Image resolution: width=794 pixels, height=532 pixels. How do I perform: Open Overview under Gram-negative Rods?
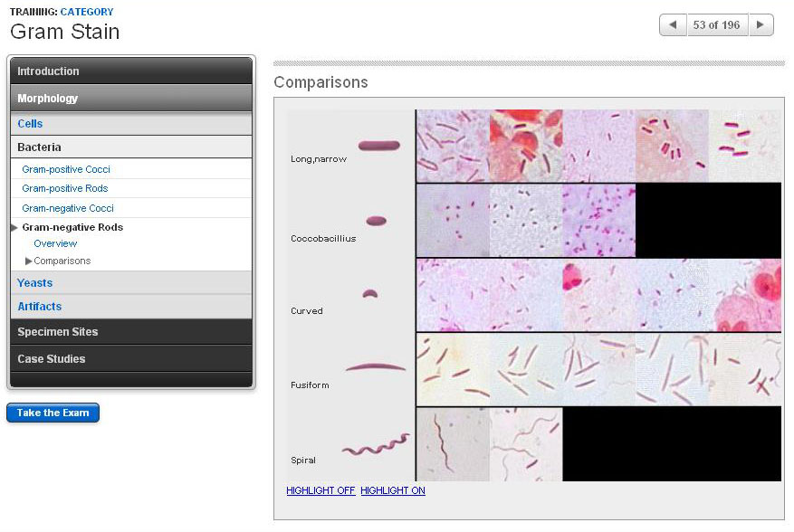click(x=55, y=243)
